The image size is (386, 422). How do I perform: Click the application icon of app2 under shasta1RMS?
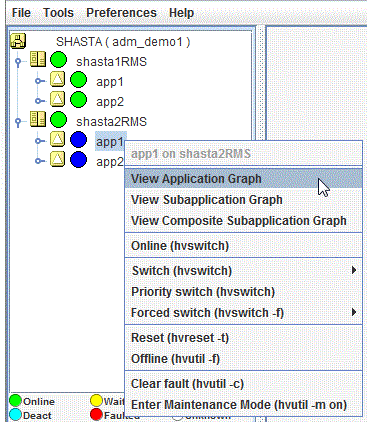tap(58, 99)
